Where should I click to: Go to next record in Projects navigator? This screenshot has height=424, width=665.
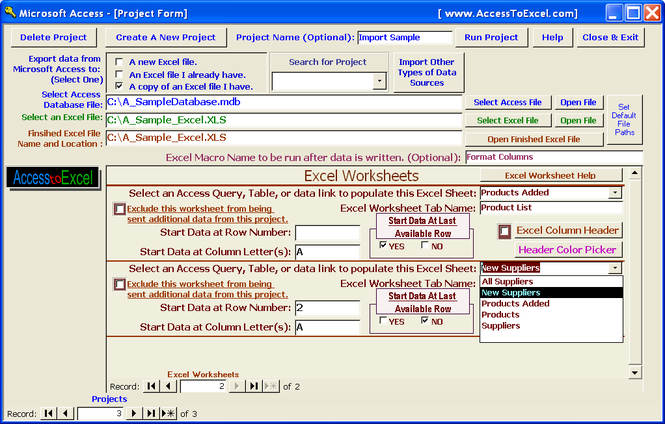[x=134, y=413]
